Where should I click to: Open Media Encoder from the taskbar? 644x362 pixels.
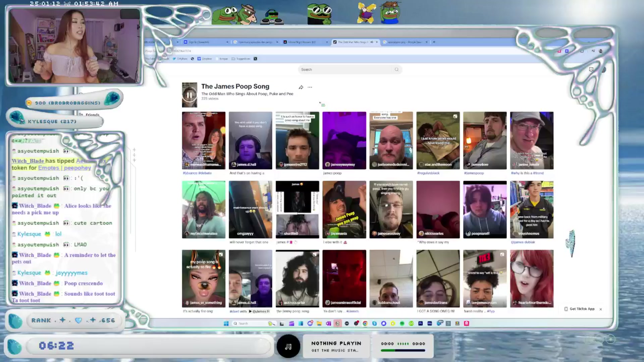point(430,323)
